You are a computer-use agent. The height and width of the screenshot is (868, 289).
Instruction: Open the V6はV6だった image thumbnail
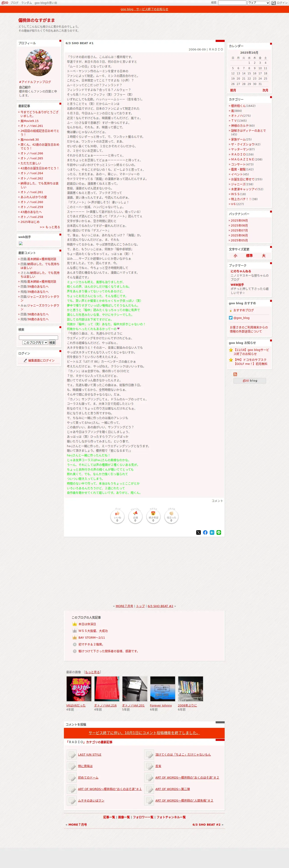tap(79, 689)
